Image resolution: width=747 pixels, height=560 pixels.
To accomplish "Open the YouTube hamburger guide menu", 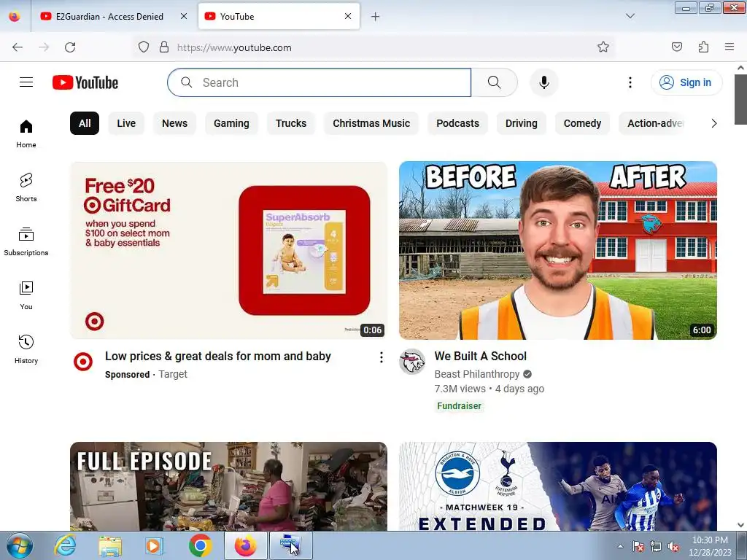I will pyautogui.click(x=26, y=82).
